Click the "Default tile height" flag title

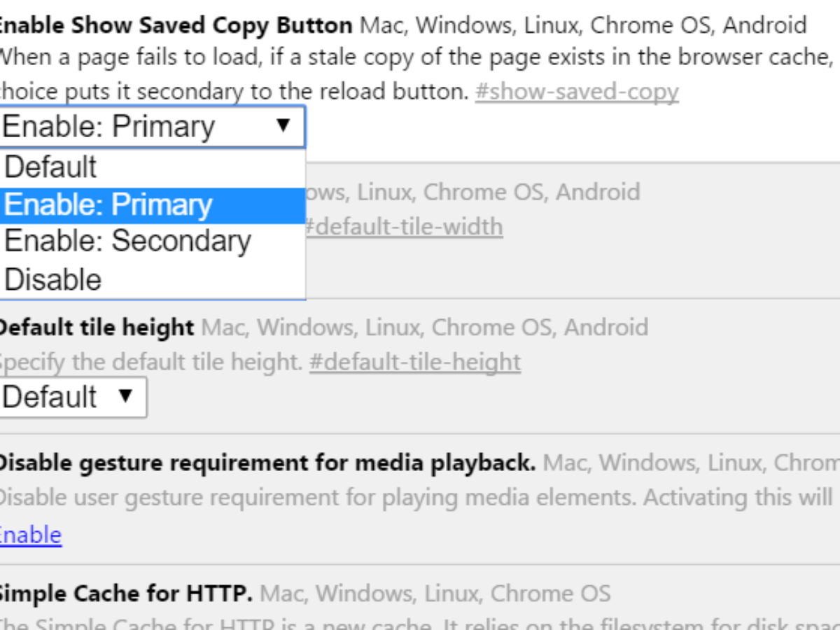pyautogui.click(x=96, y=327)
